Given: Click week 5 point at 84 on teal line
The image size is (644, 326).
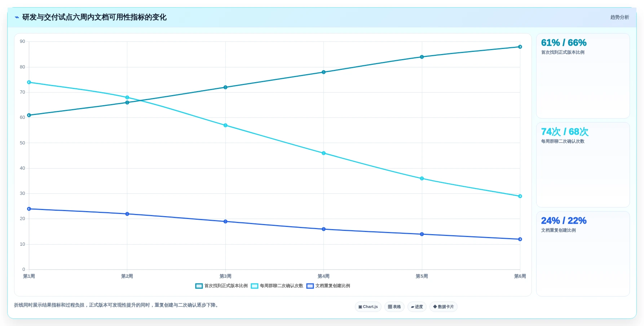Looking at the screenshot, I should [x=422, y=57].
